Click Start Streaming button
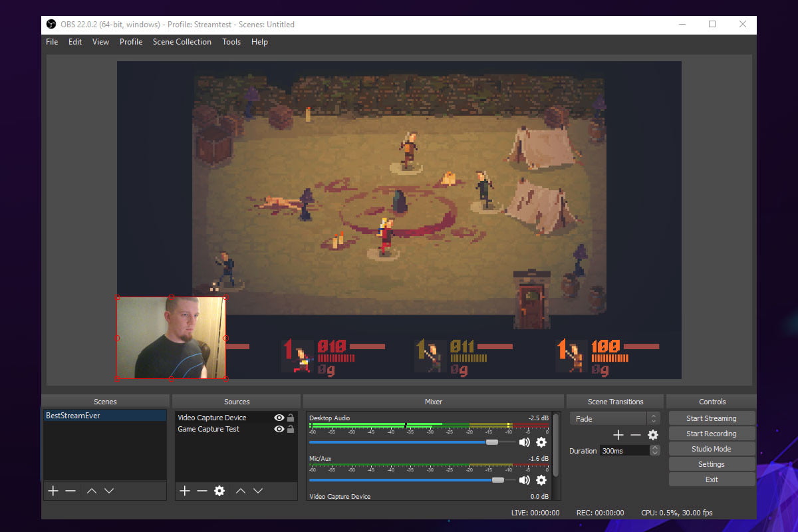This screenshot has width=798, height=532. point(711,418)
